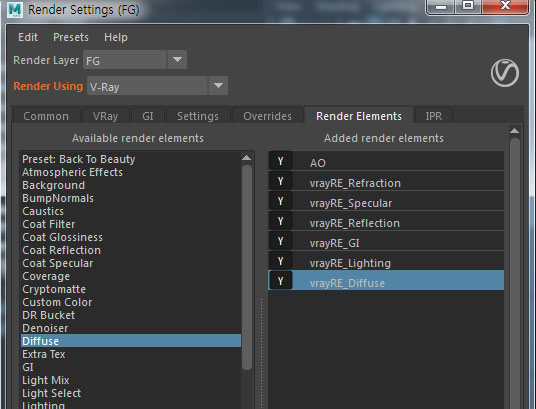Image resolution: width=536 pixels, height=409 pixels.
Task: Select Light Mix element
Action: (x=131, y=380)
